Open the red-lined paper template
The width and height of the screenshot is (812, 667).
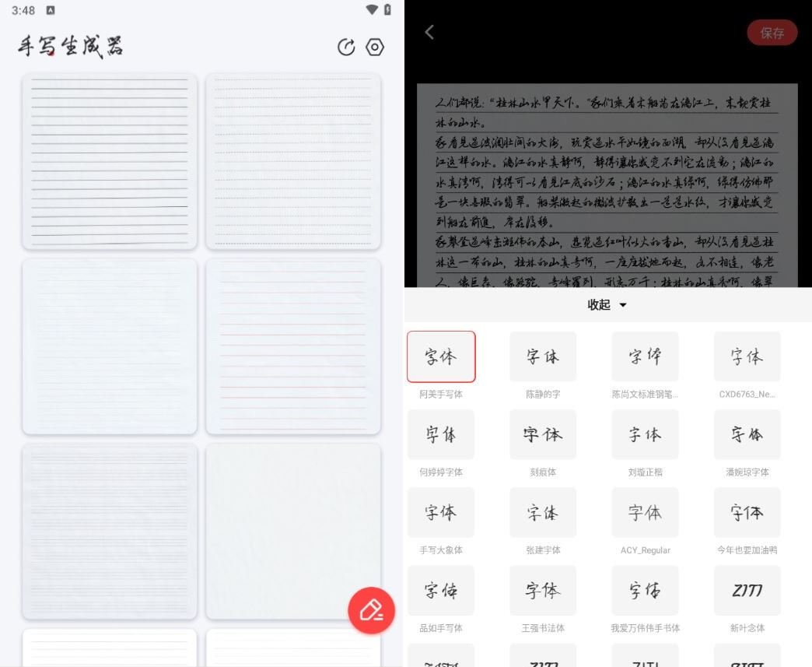[293, 346]
